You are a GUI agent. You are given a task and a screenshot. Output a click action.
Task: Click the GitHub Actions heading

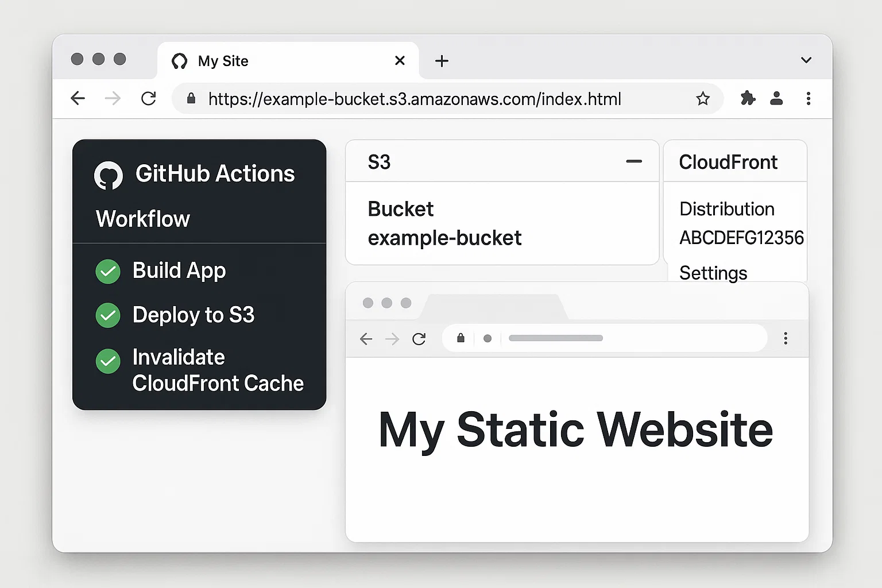coord(215,173)
